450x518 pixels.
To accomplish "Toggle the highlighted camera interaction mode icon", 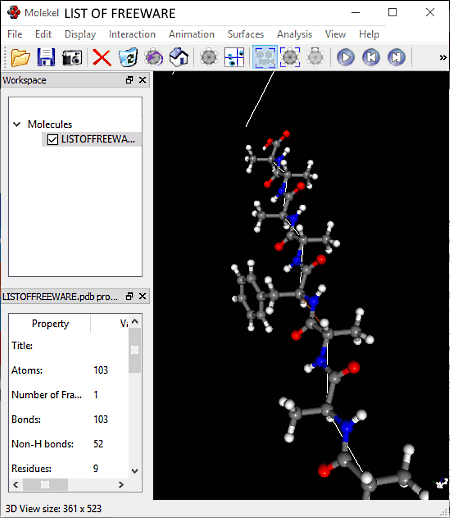I will click(x=265, y=57).
